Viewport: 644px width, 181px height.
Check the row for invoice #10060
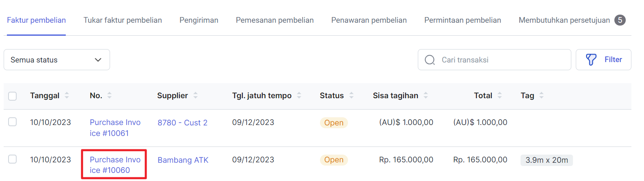pyautogui.click(x=13, y=159)
